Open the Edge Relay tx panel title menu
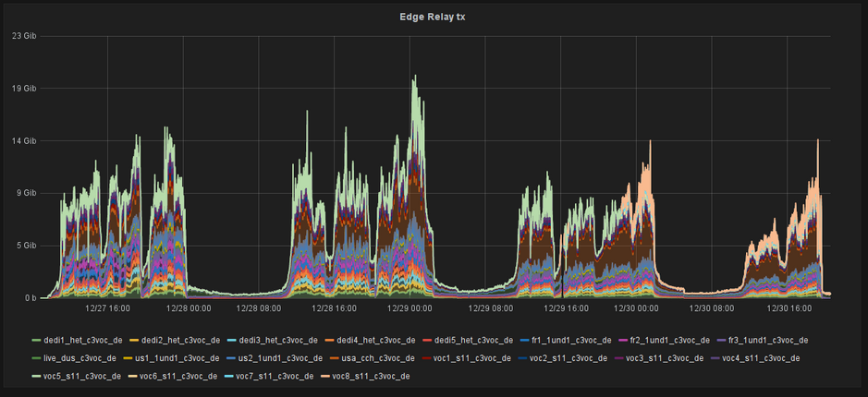The height and width of the screenshot is (397, 868). pyautogui.click(x=434, y=17)
